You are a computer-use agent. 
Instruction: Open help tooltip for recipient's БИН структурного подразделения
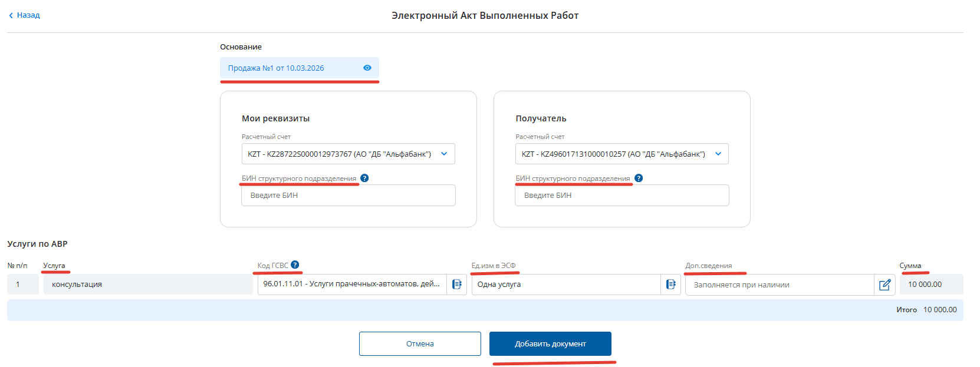pyautogui.click(x=639, y=178)
